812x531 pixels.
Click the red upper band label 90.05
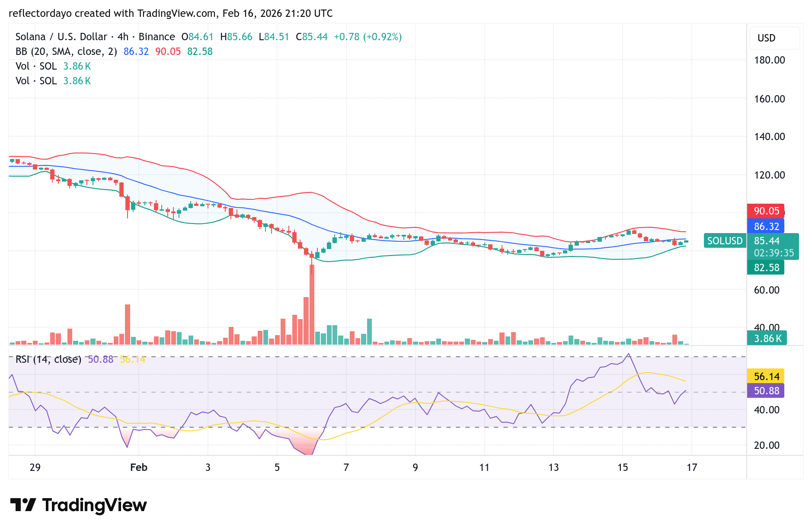[x=765, y=211]
